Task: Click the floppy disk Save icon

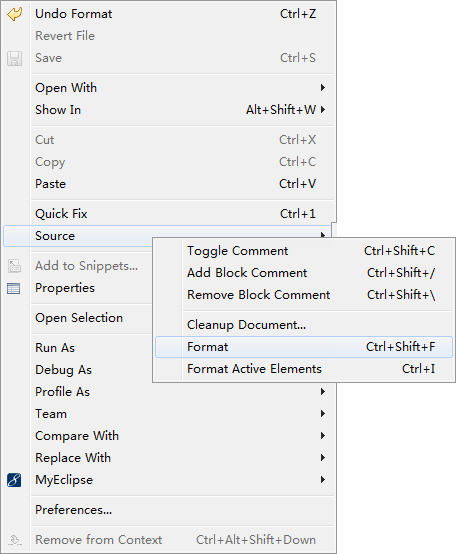Action: [x=14, y=58]
